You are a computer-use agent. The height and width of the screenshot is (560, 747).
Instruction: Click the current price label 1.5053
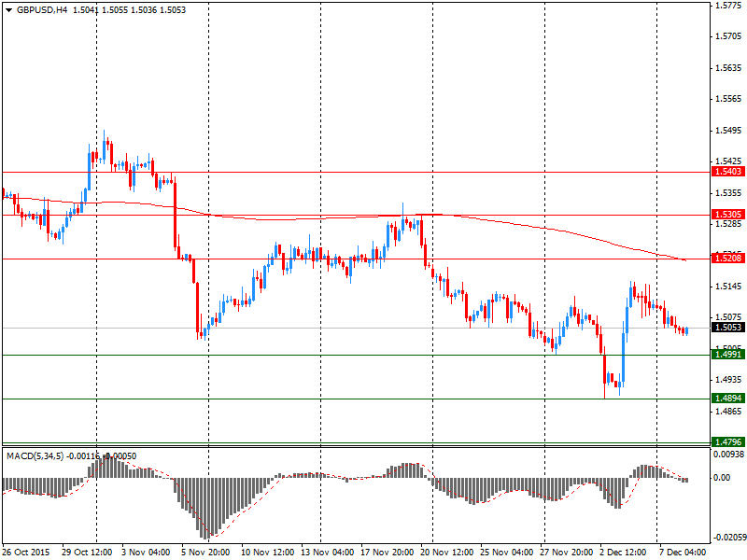point(727,328)
